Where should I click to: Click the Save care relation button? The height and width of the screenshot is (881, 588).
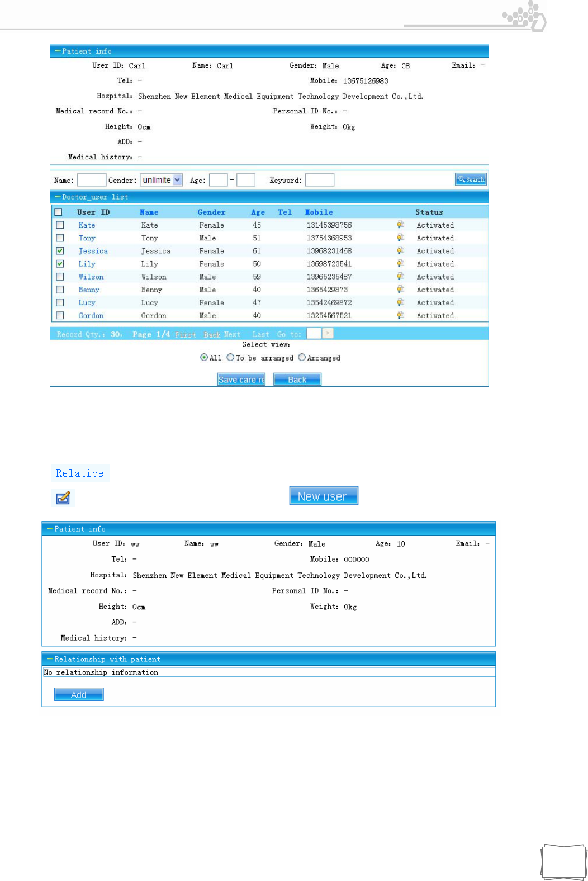(241, 380)
